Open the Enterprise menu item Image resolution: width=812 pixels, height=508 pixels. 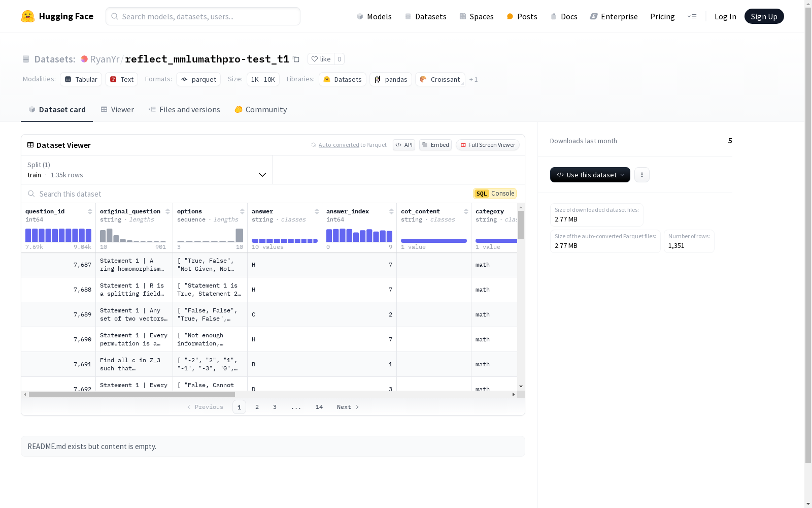point(614,16)
